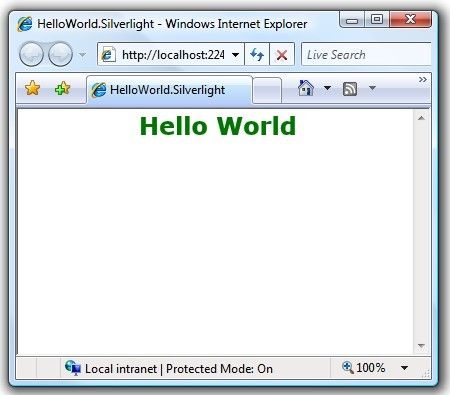Click the red Stop loading icon
This screenshot has height=395, width=450.
coord(282,54)
